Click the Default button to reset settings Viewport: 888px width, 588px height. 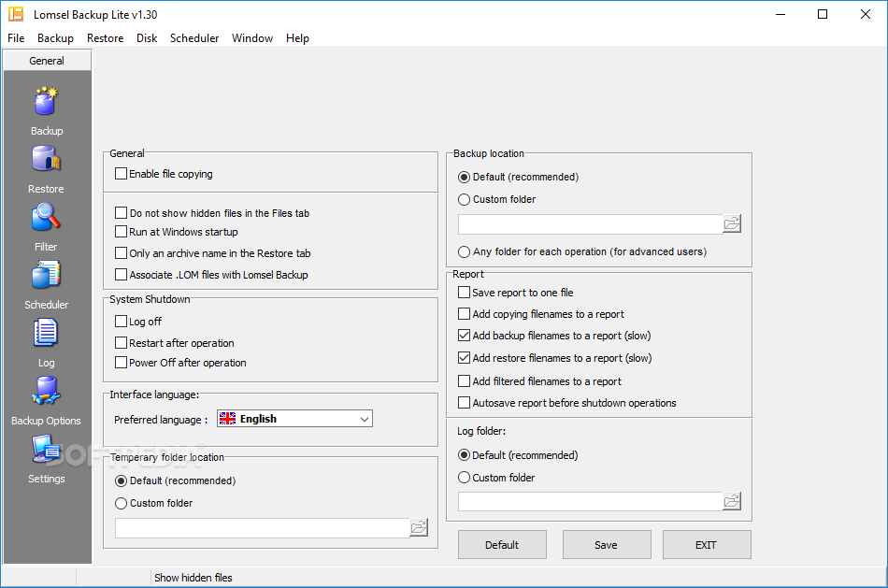tap(502, 545)
